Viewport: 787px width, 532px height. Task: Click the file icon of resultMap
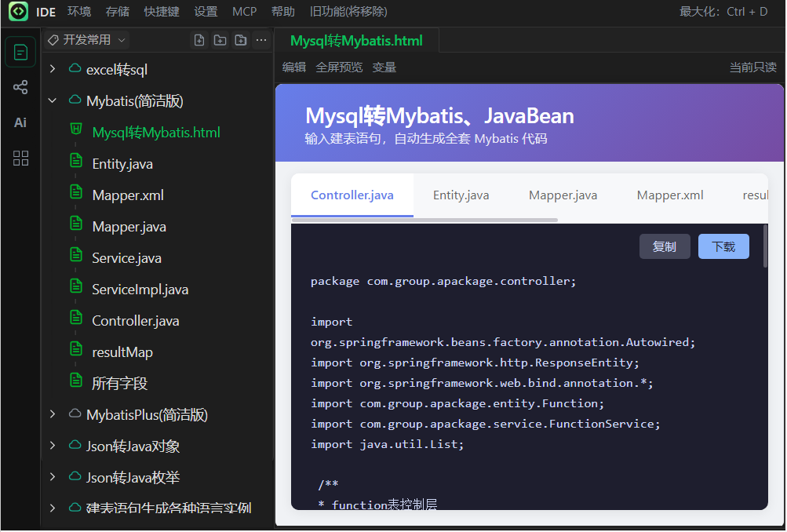coord(76,349)
